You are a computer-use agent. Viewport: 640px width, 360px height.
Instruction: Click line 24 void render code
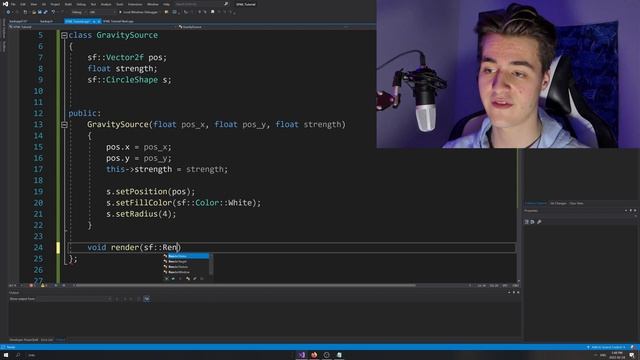pyautogui.click(x=134, y=247)
